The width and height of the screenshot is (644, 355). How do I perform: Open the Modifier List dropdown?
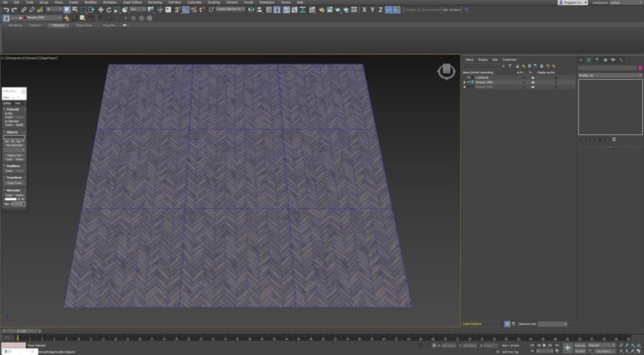click(610, 76)
